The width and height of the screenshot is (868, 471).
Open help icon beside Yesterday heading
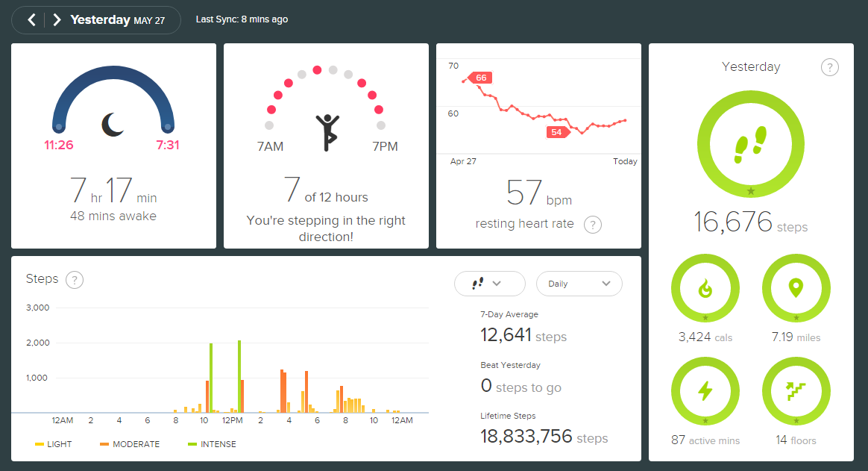(x=829, y=68)
